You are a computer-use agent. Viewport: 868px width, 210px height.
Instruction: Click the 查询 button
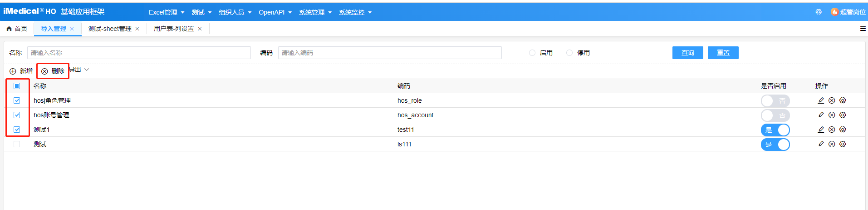point(688,53)
